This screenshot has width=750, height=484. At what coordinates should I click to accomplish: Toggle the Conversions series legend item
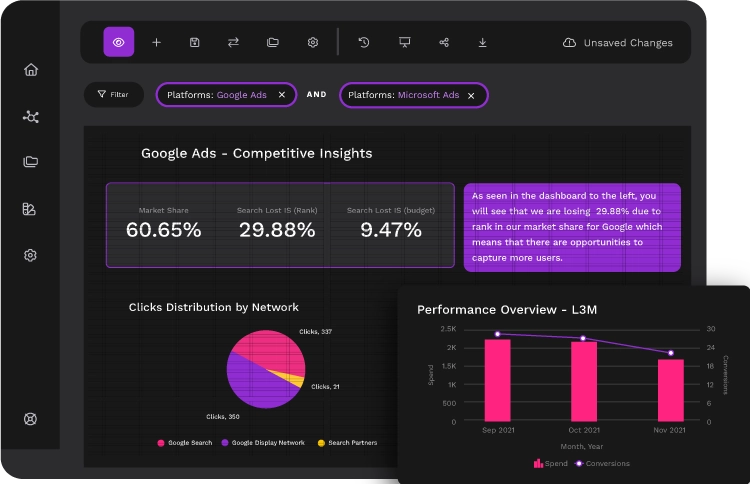pyautogui.click(x=602, y=463)
